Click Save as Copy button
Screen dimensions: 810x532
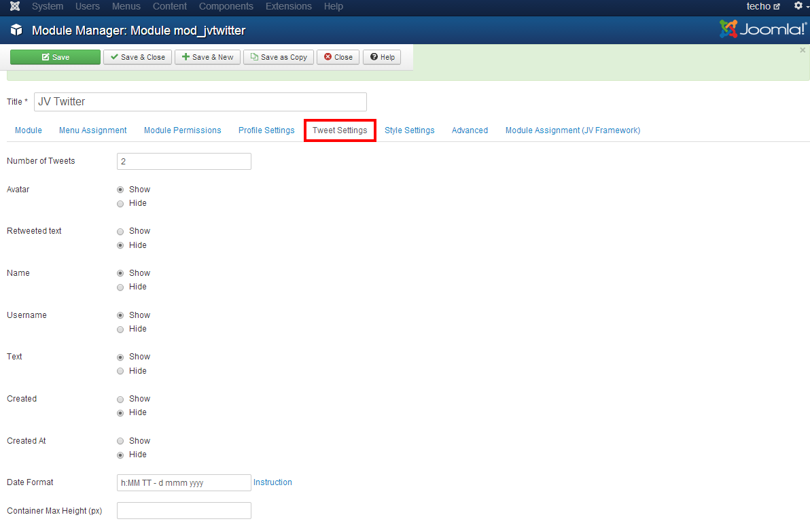(279, 57)
